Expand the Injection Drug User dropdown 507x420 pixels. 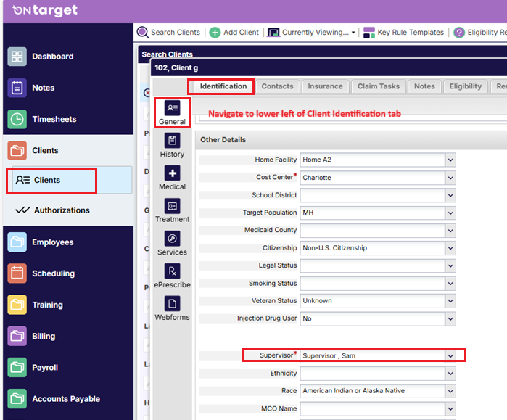[x=450, y=318]
